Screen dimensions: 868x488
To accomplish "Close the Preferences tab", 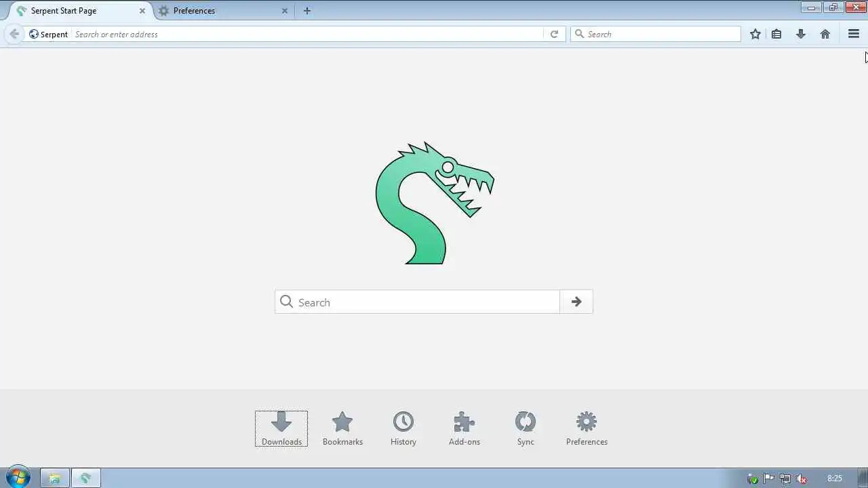I will coord(285,11).
